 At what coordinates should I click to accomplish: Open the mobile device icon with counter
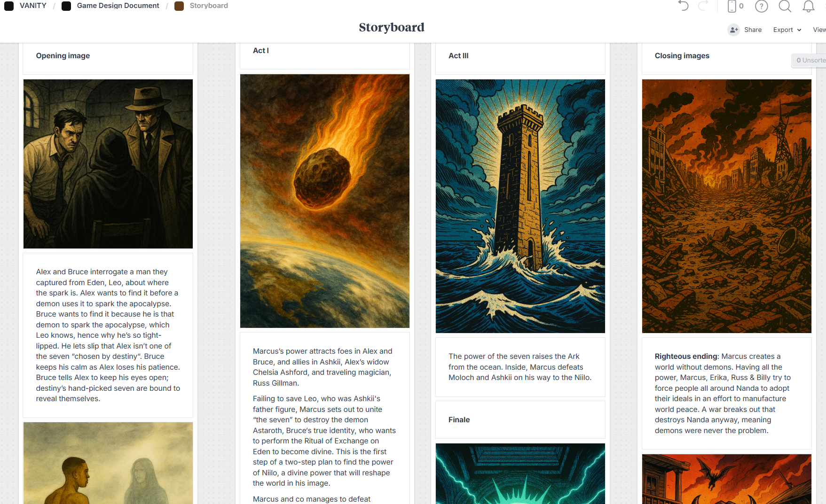point(735,6)
